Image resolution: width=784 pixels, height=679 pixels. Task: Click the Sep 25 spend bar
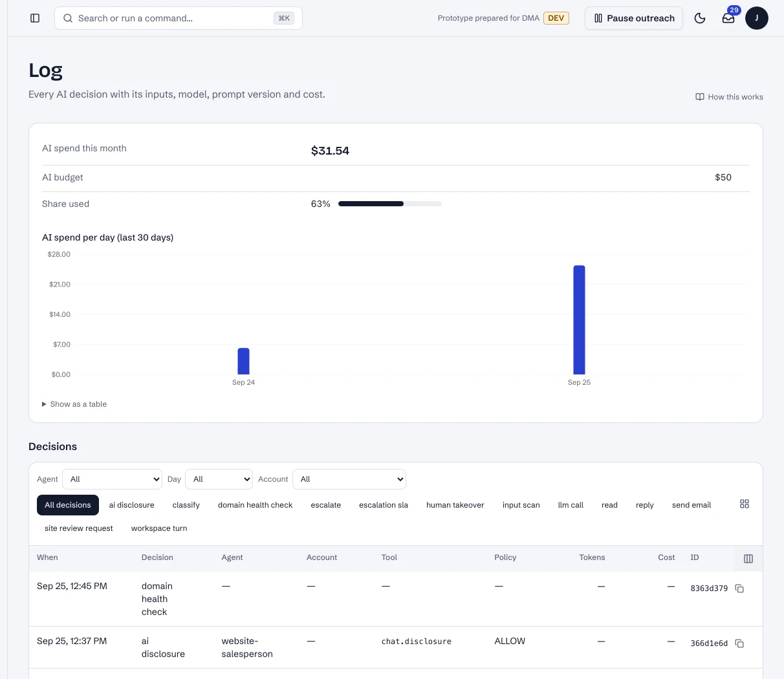579,320
